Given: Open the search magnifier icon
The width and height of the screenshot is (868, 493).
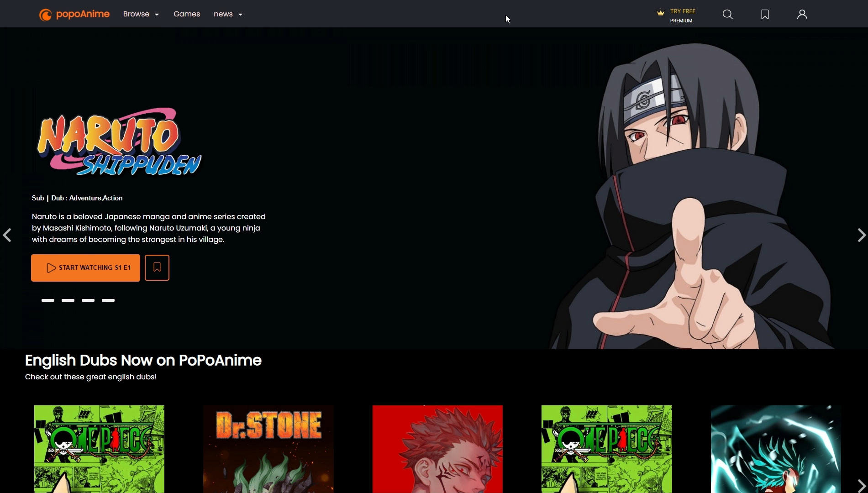Looking at the screenshot, I should pyautogui.click(x=727, y=15).
